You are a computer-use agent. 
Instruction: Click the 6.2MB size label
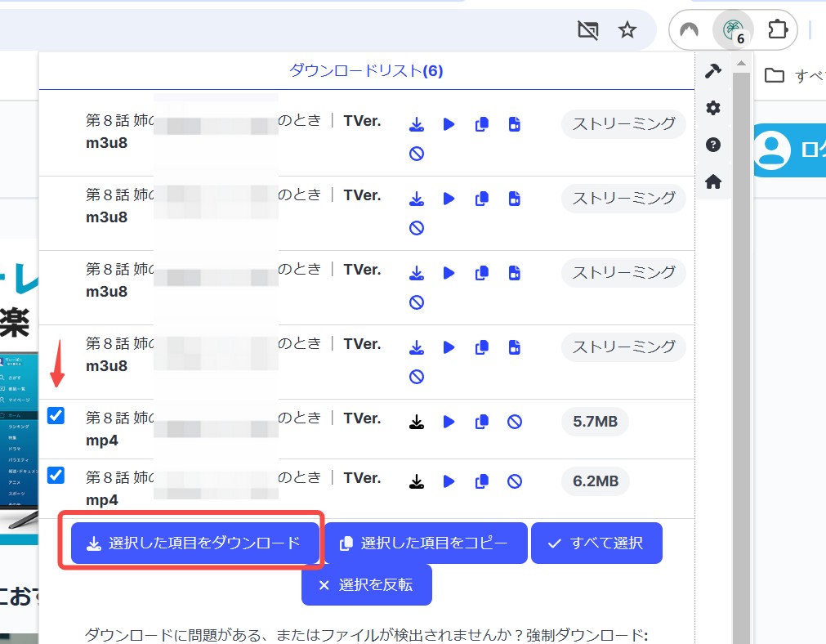(596, 481)
